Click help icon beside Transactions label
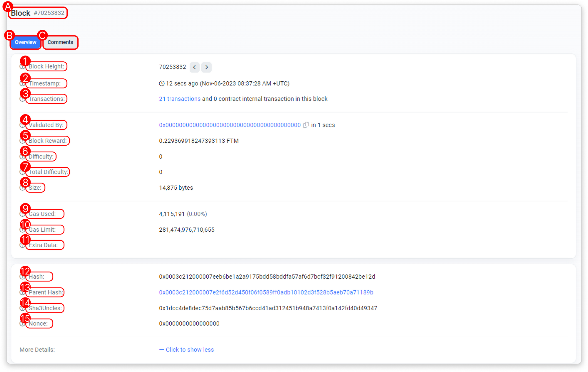588x372 pixels. pyautogui.click(x=22, y=99)
